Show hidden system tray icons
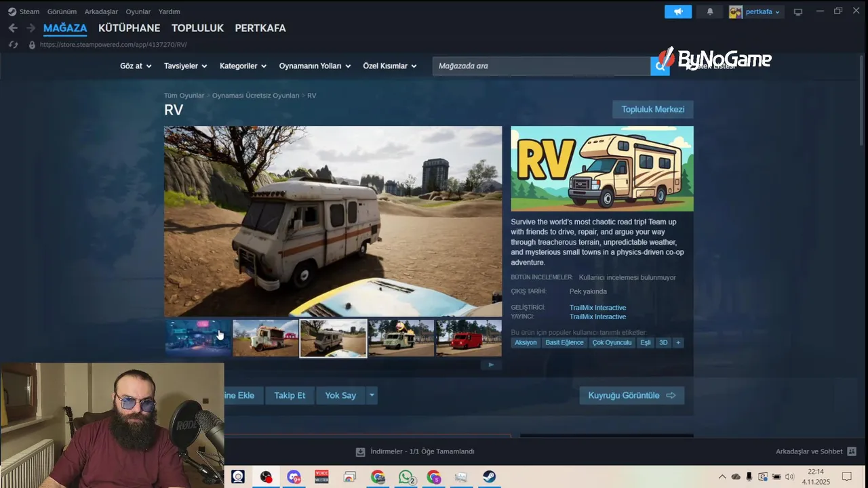The width and height of the screenshot is (868, 488). [722, 477]
